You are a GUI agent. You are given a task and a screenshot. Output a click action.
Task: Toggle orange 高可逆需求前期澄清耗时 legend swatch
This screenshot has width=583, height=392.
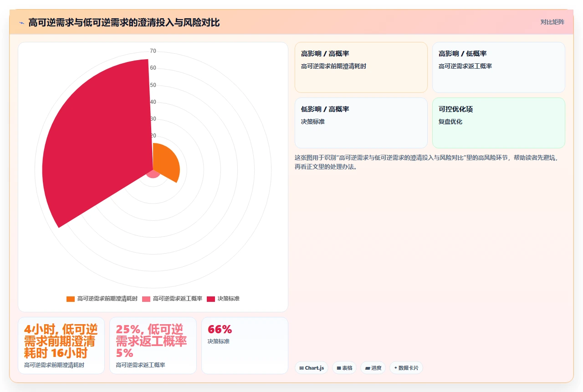coord(71,299)
